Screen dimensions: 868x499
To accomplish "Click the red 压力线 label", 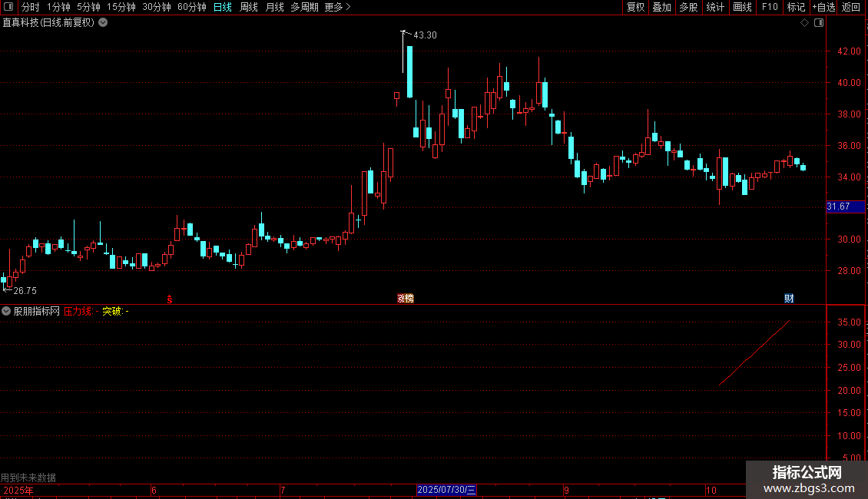I will click(78, 312).
